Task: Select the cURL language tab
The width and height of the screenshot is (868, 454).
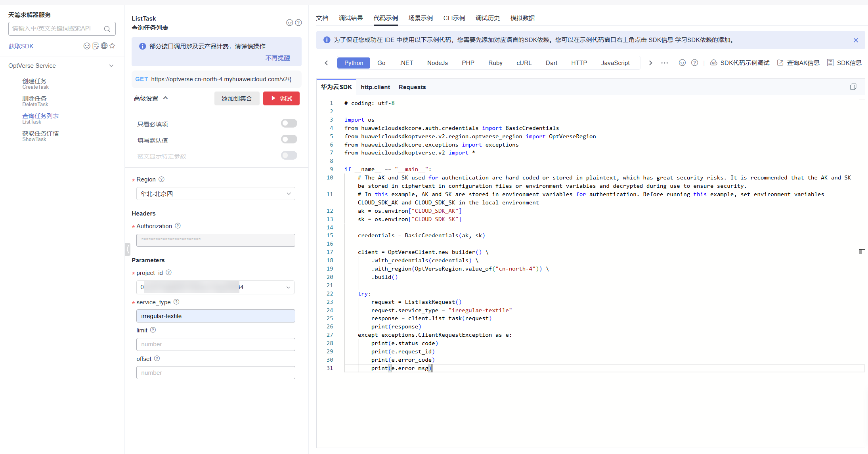Action: [x=524, y=63]
